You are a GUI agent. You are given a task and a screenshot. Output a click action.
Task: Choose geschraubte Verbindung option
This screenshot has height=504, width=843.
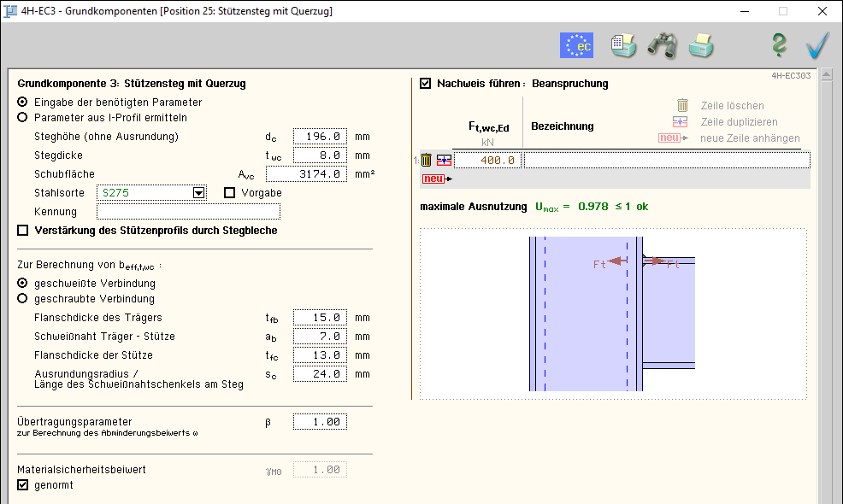[23, 299]
